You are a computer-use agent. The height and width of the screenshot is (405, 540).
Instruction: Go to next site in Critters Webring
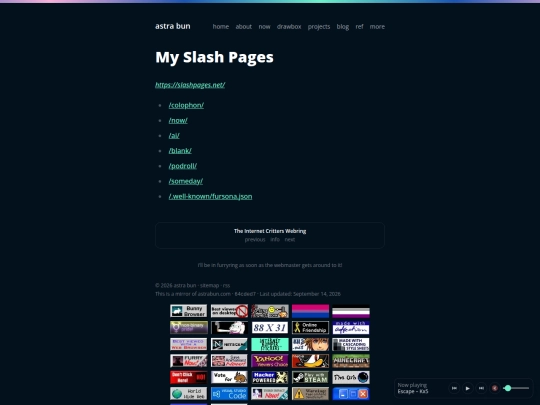pos(290,239)
